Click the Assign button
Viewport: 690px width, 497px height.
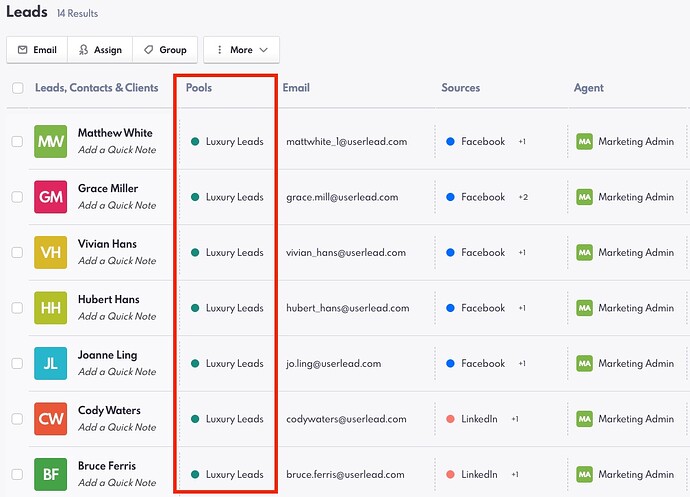click(x=100, y=50)
